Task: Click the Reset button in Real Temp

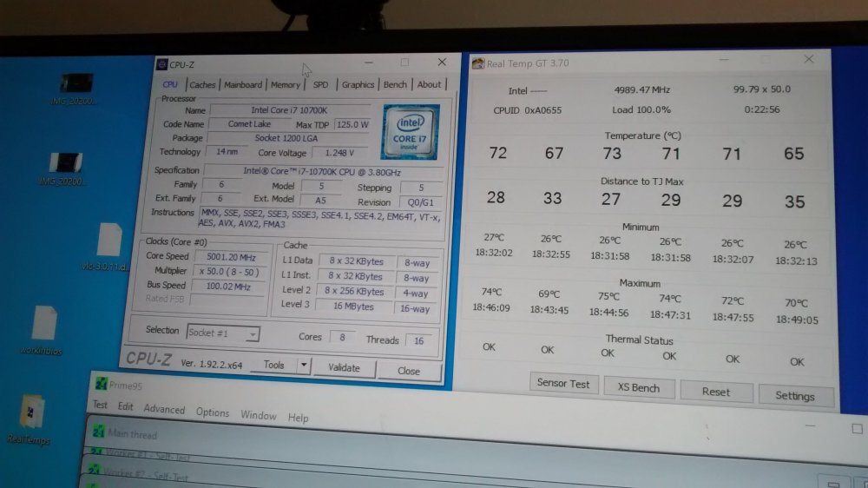Action: (716, 392)
